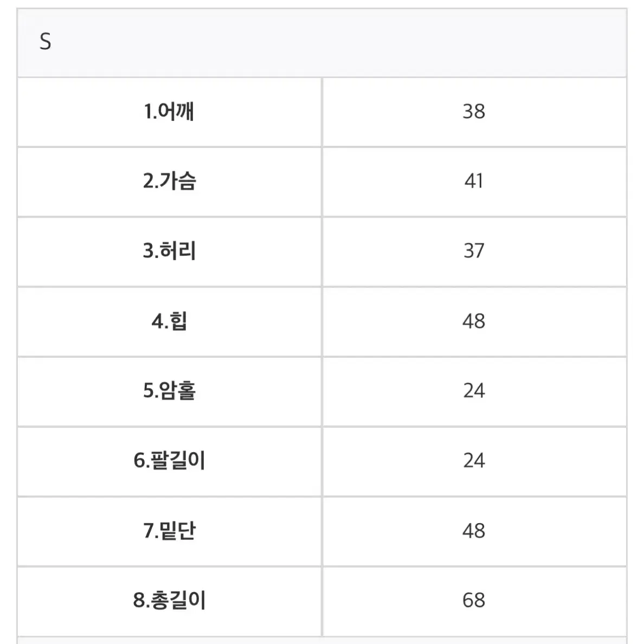Select the S size header row
Viewport: 644px width, 644px height.
click(x=322, y=43)
